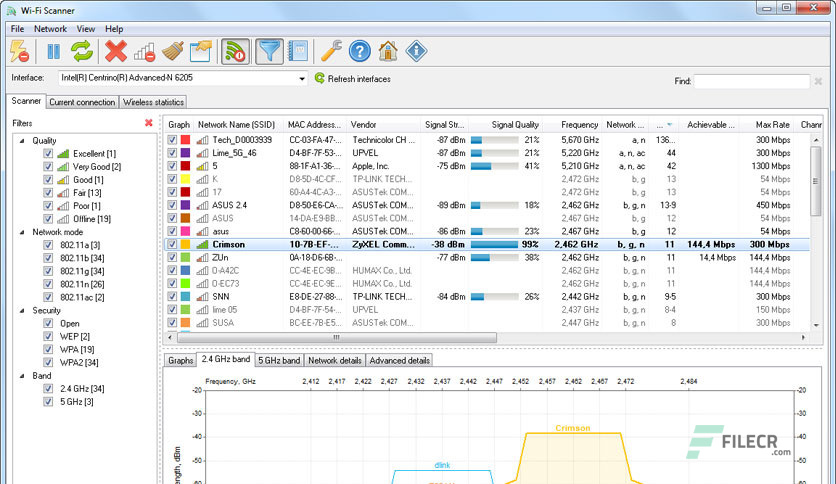Click signal icon next to Offline filter

pyautogui.click(x=63, y=219)
